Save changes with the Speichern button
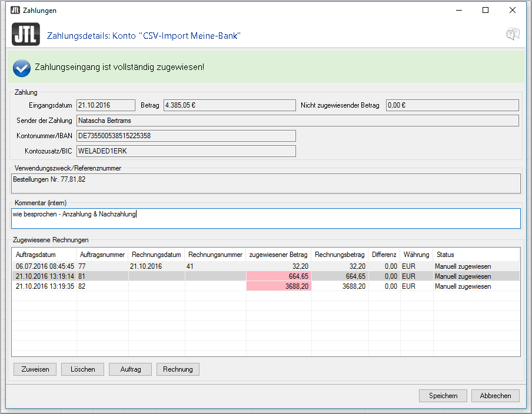The image size is (532, 414). (x=443, y=396)
